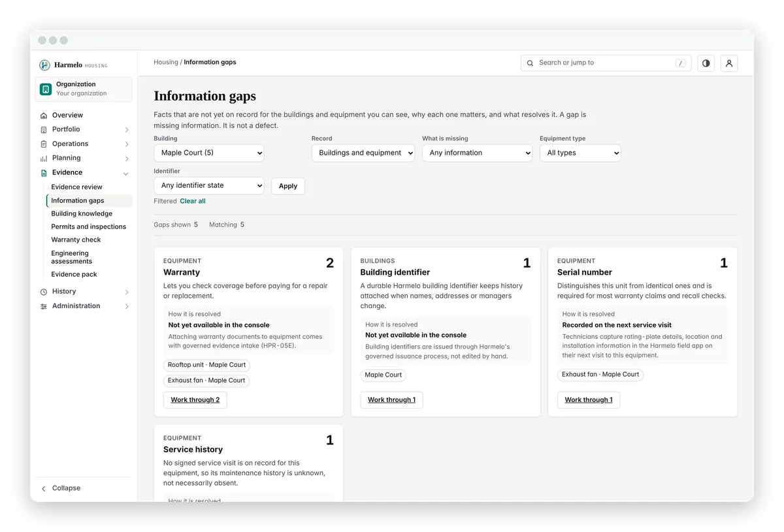Image resolution: width=784 pixels, height=532 pixels.
Task: Open the Organization switcher card
Action: pyautogui.click(x=84, y=89)
